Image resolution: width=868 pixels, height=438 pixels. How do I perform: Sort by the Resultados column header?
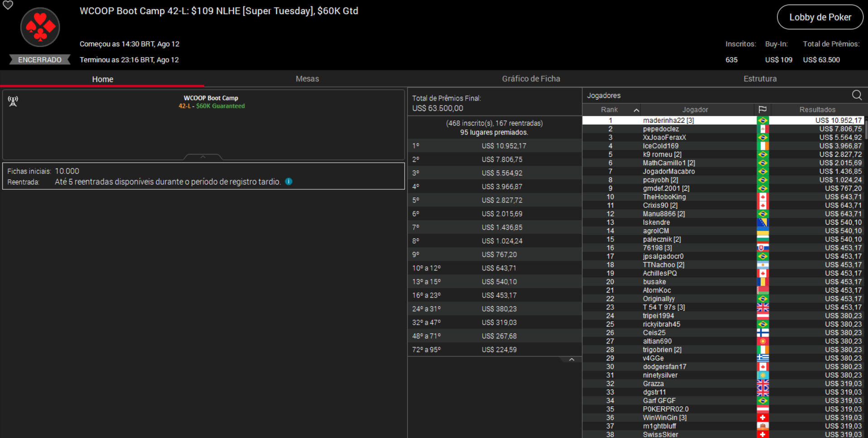[x=817, y=110]
